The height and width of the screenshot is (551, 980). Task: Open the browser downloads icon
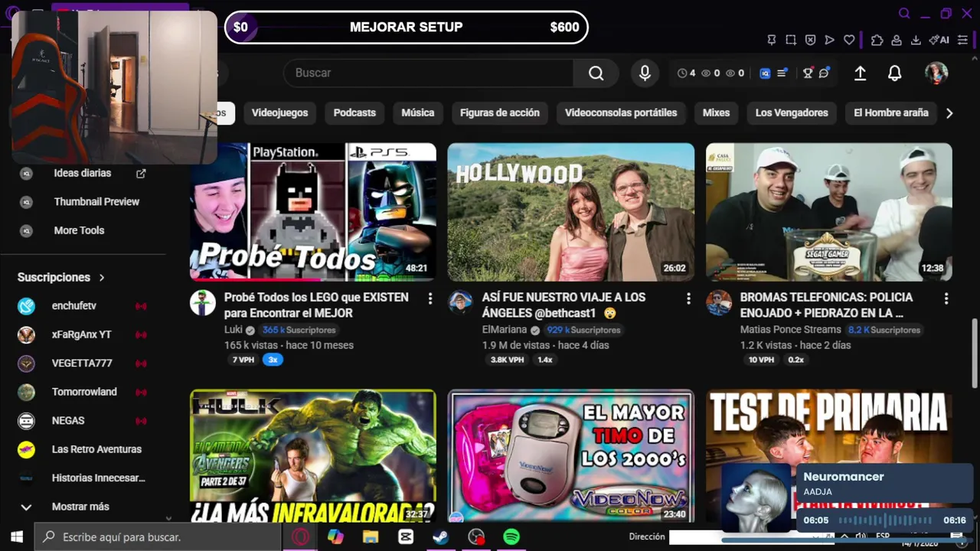(x=915, y=40)
